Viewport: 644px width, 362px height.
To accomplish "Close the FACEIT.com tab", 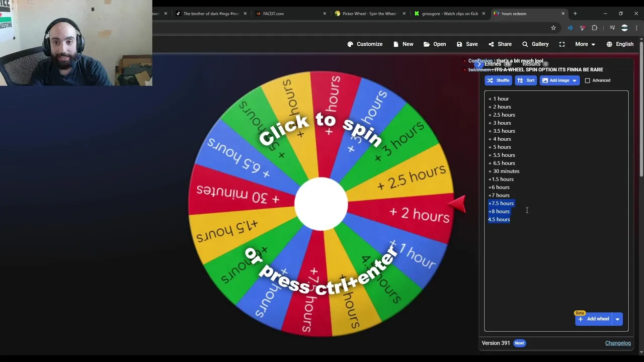I will coord(325,14).
